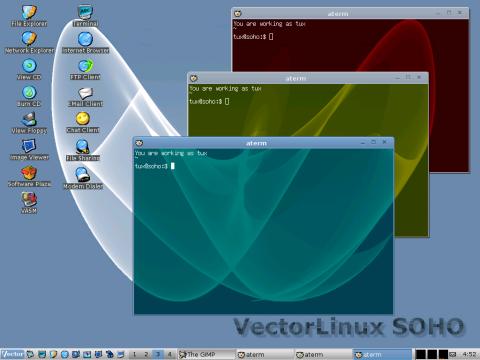Open the red aterm window menu icon
Image resolution: width=480 pixels, height=360 pixels.
238,14
